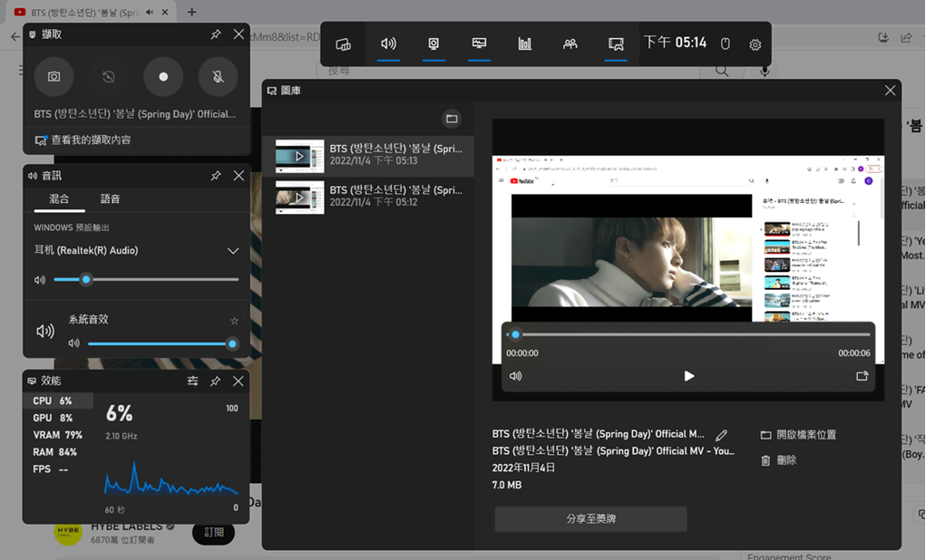Screen dimensions: 926x560
Task: Expand the 耳机 (Realtek(R) Audio) output dropdown
Action: point(233,251)
